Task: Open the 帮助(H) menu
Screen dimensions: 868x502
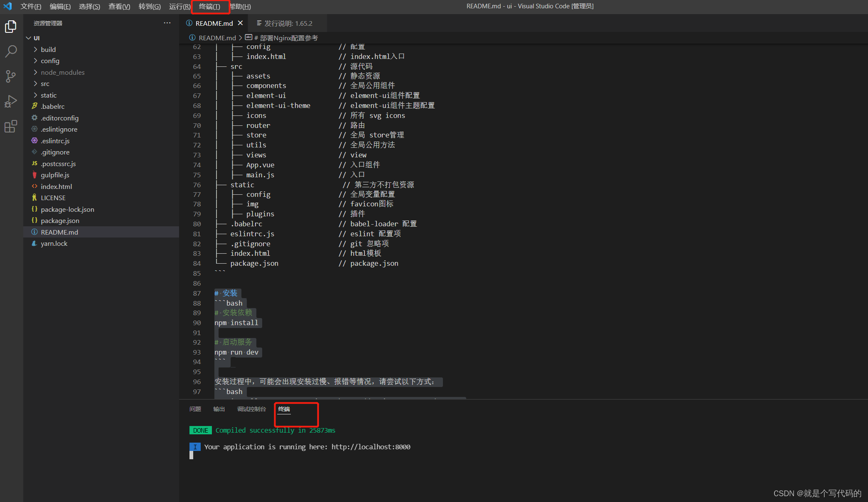Action: [x=240, y=6]
